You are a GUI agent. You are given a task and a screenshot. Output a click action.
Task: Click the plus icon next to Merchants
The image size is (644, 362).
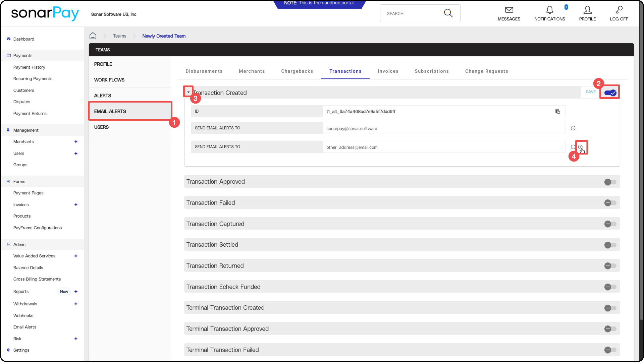coord(76,142)
